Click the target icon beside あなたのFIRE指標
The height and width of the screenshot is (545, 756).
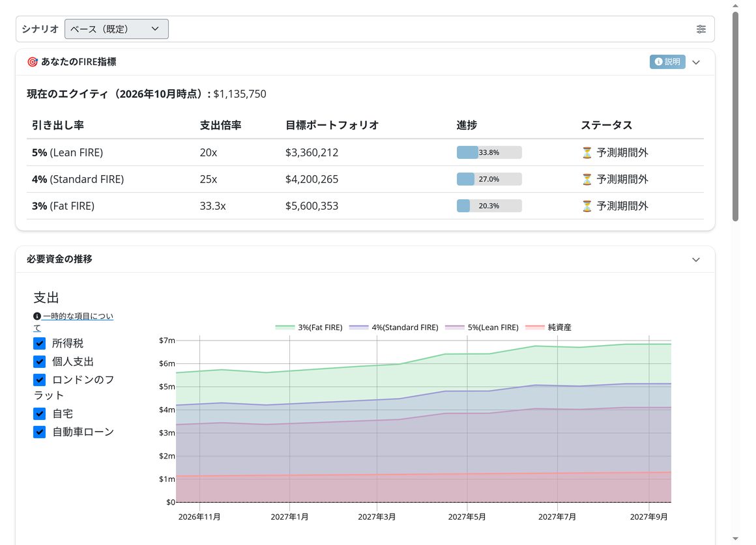tap(33, 62)
